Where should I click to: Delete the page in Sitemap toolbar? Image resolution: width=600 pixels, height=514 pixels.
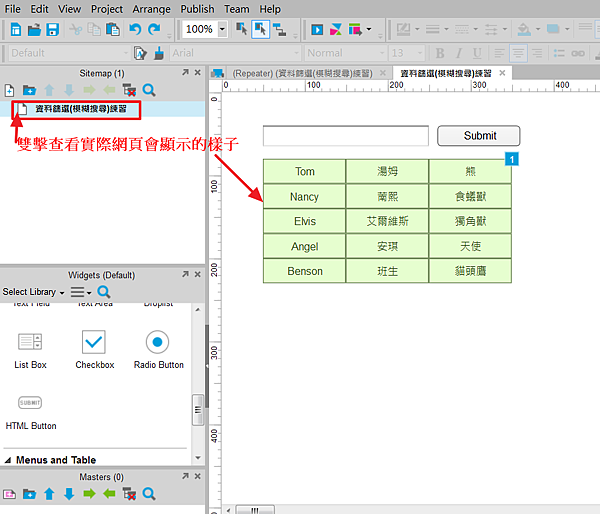(x=129, y=90)
